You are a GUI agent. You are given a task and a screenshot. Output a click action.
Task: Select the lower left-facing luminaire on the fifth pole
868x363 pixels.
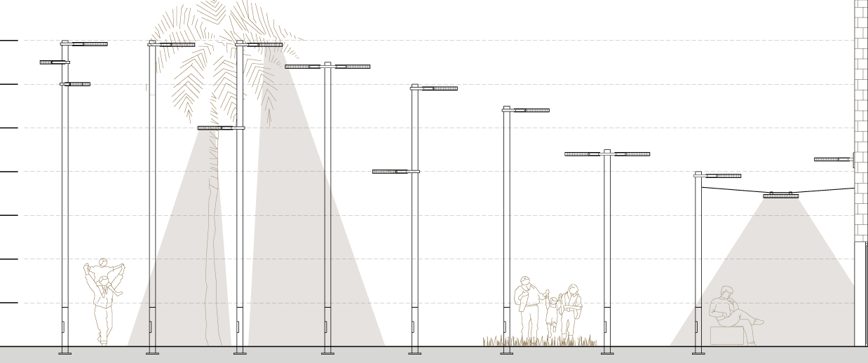click(x=391, y=171)
